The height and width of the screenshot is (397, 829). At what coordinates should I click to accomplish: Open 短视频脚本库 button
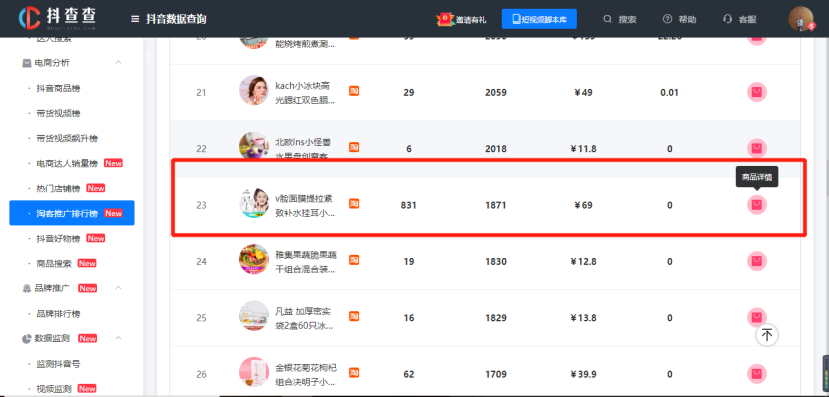539,19
